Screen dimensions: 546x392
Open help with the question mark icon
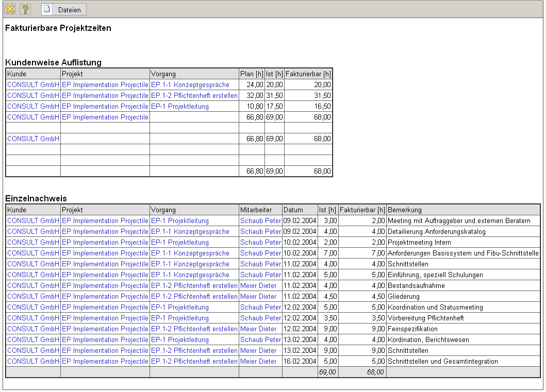tap(25, 9)
